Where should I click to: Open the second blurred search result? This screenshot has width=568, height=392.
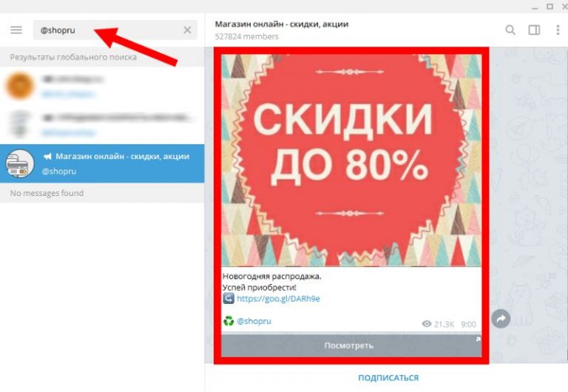102,125
